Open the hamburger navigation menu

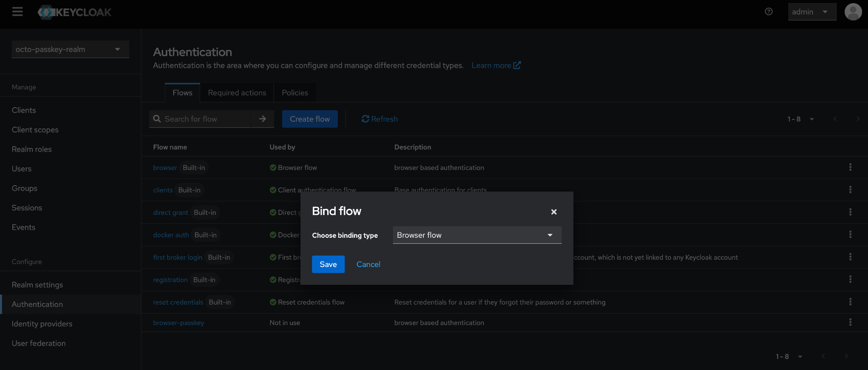(17, 12)
